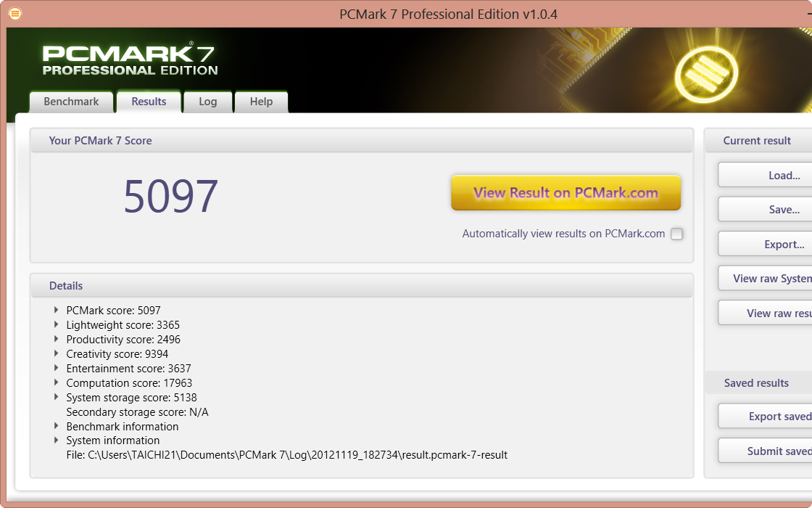812x508 pixels.
Task: Expand the Computation score row
Action: 56,382
